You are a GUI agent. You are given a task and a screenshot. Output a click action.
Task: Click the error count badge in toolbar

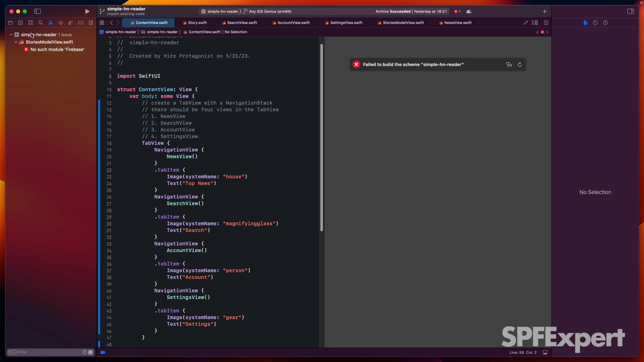pyautogui.click(x=457, y=12)
